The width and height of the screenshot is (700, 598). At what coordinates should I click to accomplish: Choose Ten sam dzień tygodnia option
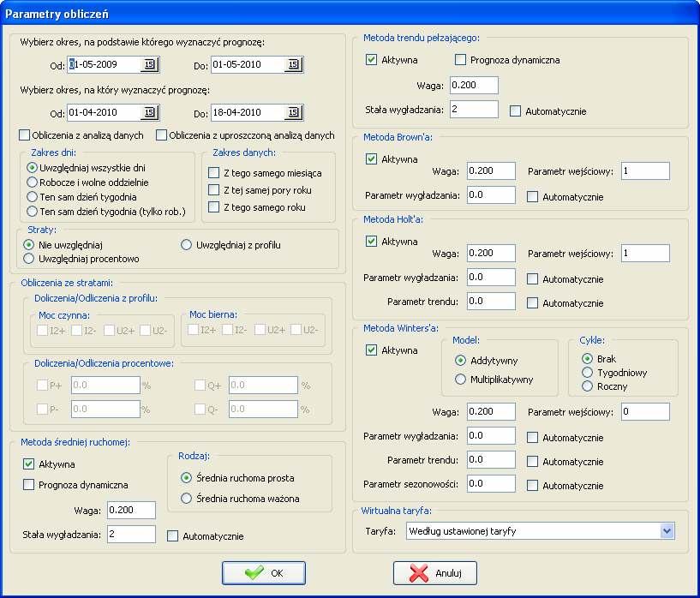click(32, 197)
